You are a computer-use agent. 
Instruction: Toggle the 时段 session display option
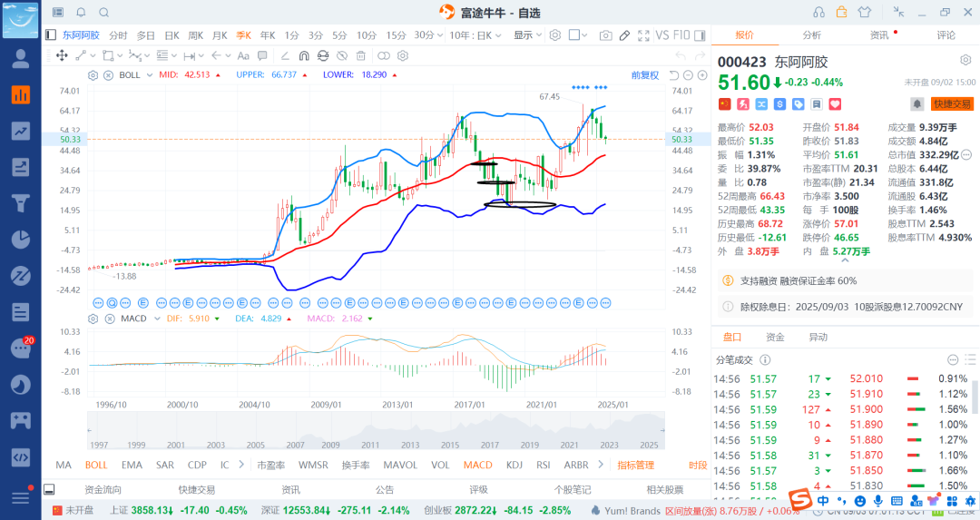[x=697, y=465]
